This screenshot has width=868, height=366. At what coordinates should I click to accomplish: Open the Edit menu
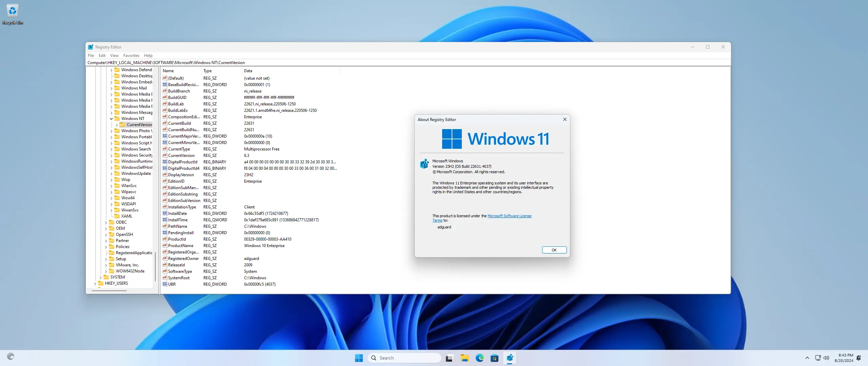(x=102, y=56)
